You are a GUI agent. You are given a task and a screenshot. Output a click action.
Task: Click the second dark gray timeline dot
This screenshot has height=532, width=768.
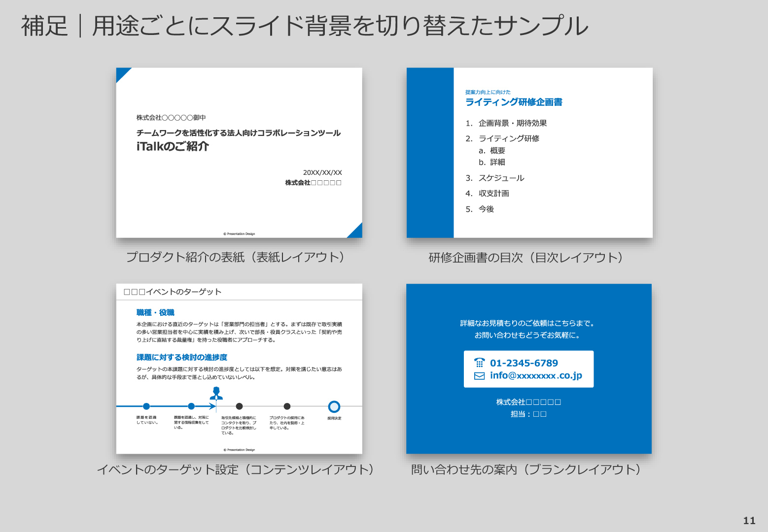(x=287, y=406)
